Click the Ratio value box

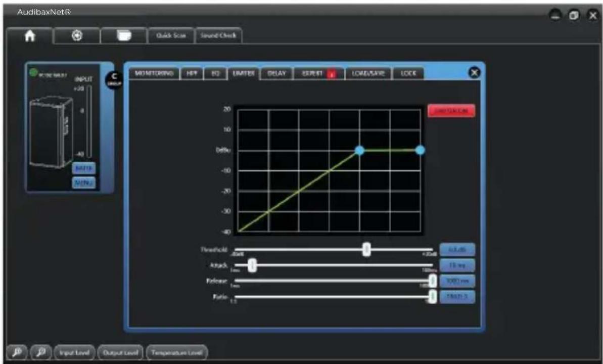(457, 297)
